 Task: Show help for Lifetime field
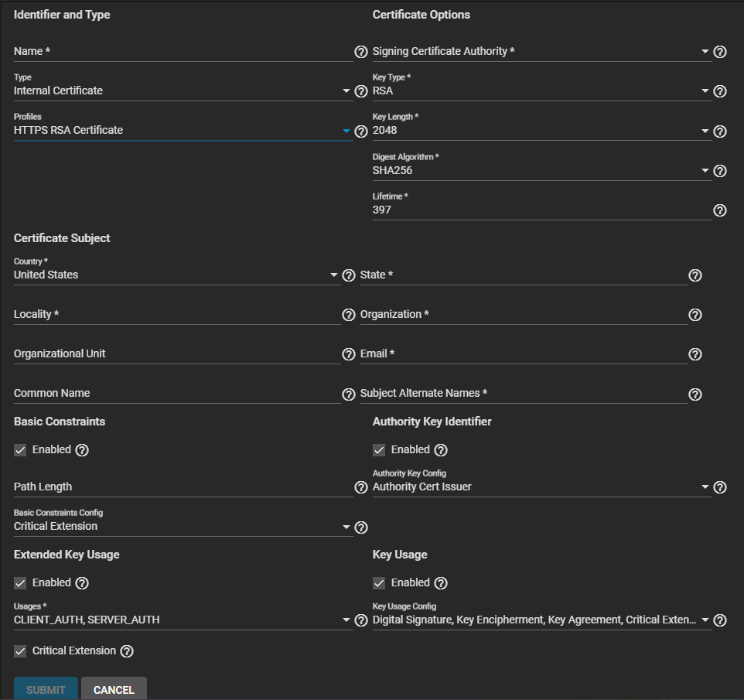(x=720, y=210)
